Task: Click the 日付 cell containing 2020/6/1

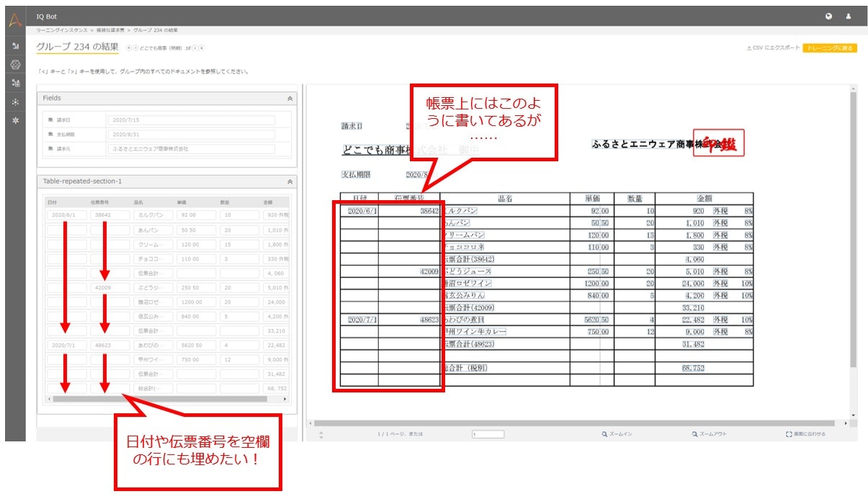Action: (66, 215)
